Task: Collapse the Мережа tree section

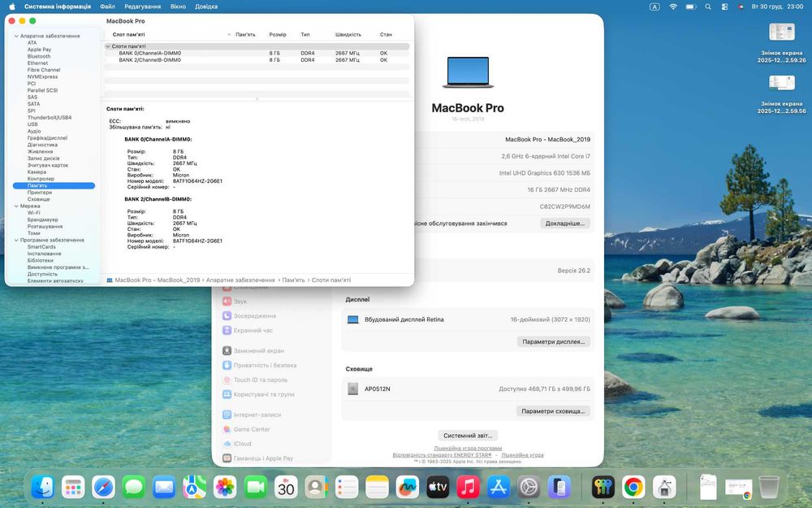Action: tap(16, 206)
